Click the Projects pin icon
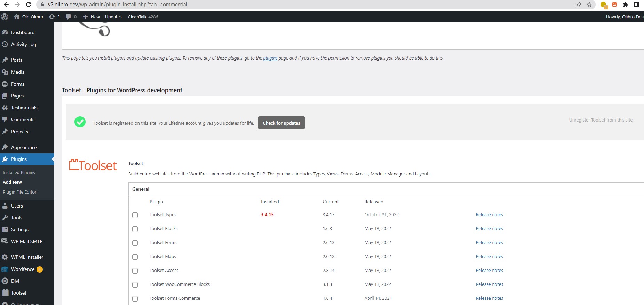 5,132
